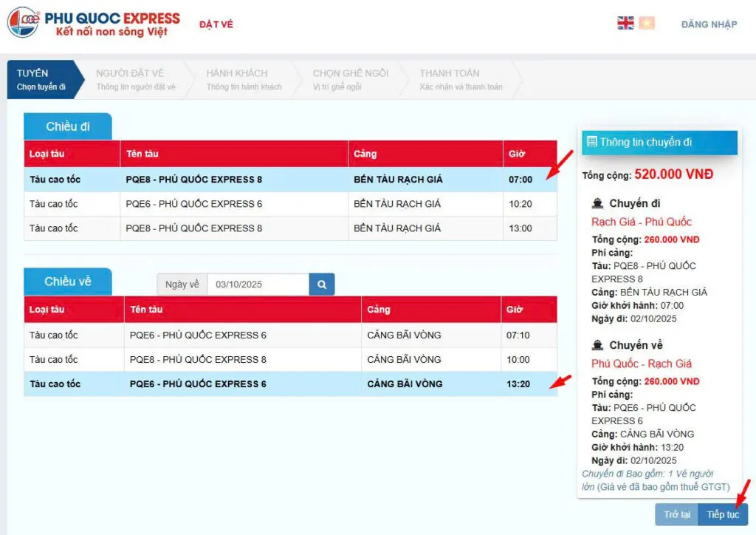Choose the outbound 10:20 departure time cell

click(530, 203)
